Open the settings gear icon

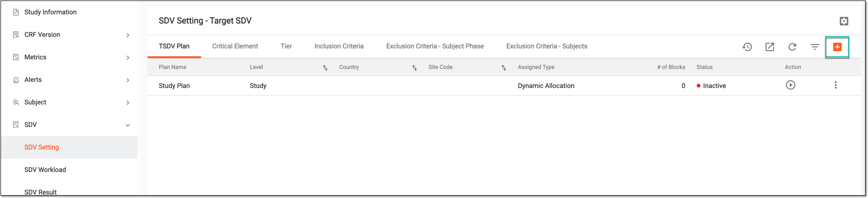(x=844, y=21)
